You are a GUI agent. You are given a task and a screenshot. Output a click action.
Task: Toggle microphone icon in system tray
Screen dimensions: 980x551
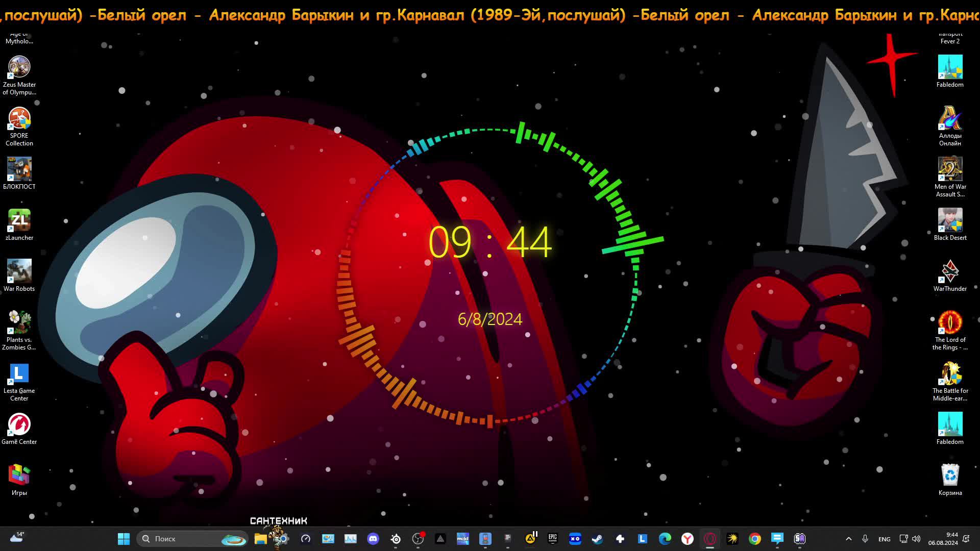(865, 539)
